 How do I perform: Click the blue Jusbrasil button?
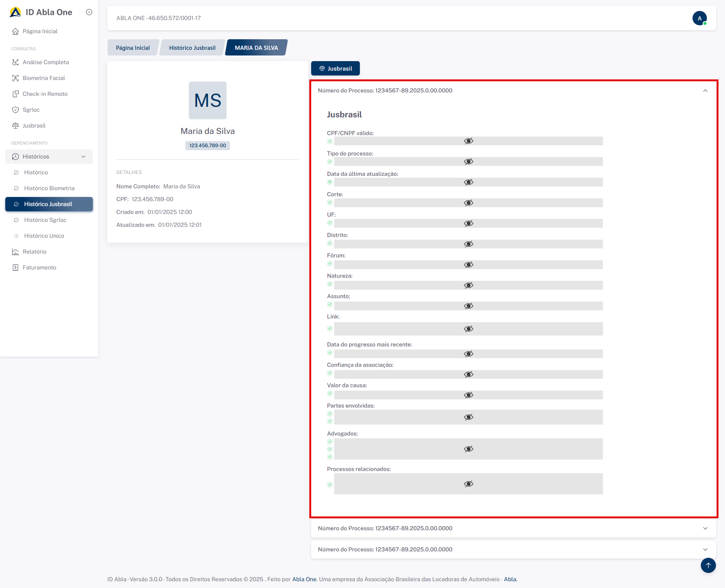click(335, 69)
